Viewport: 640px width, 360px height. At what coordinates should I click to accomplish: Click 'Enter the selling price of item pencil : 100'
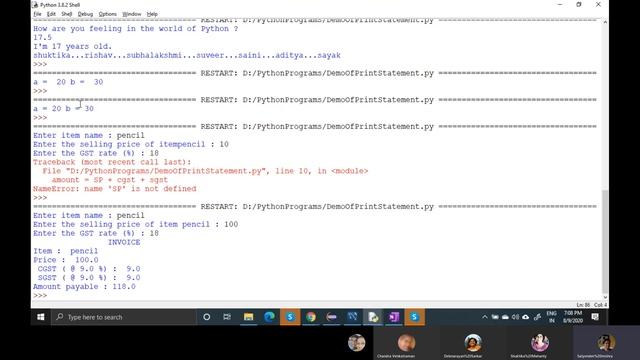click(x=136, y=224)
